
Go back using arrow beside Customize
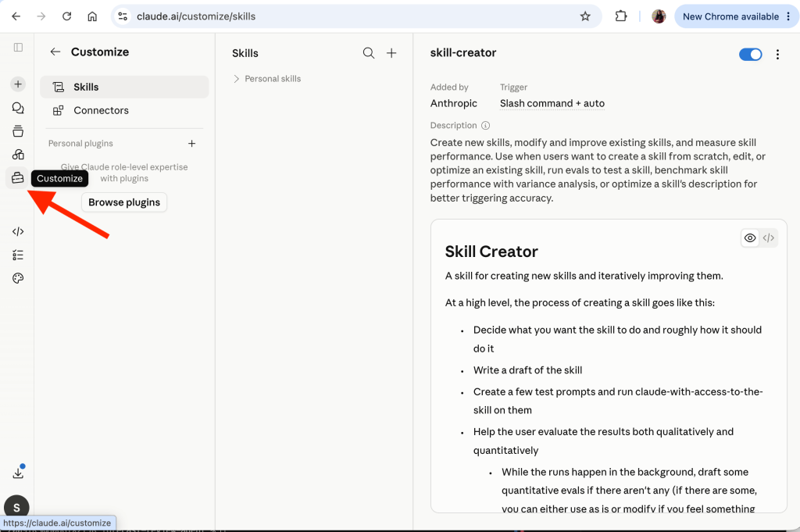click(55, 52)
